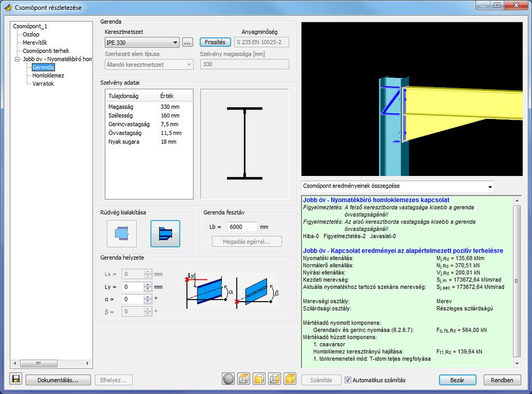This screenshot has height=394, width=532.
Task: Click the Mj,Rd = 135,68 kNm value
Action: point(460,259)
